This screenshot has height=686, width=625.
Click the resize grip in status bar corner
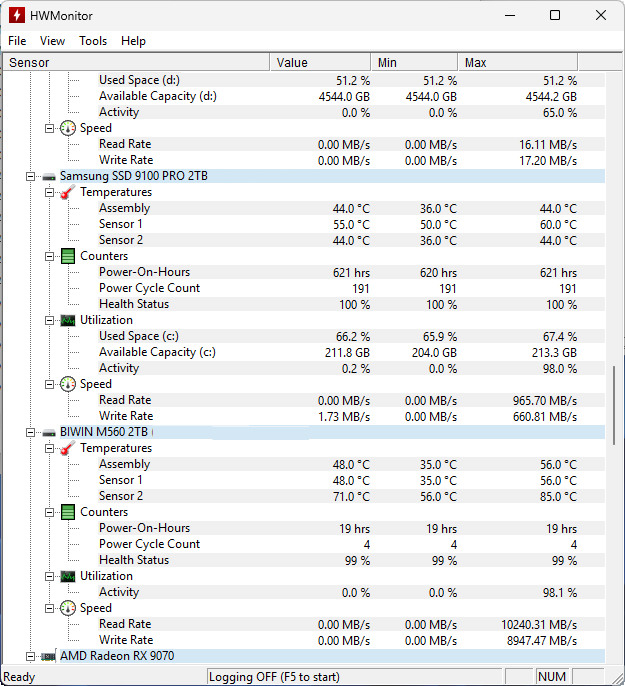616,677
